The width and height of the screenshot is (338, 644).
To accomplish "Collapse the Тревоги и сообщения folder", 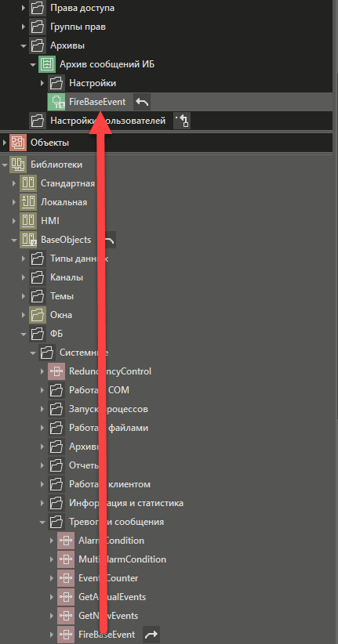I will 42,522.
